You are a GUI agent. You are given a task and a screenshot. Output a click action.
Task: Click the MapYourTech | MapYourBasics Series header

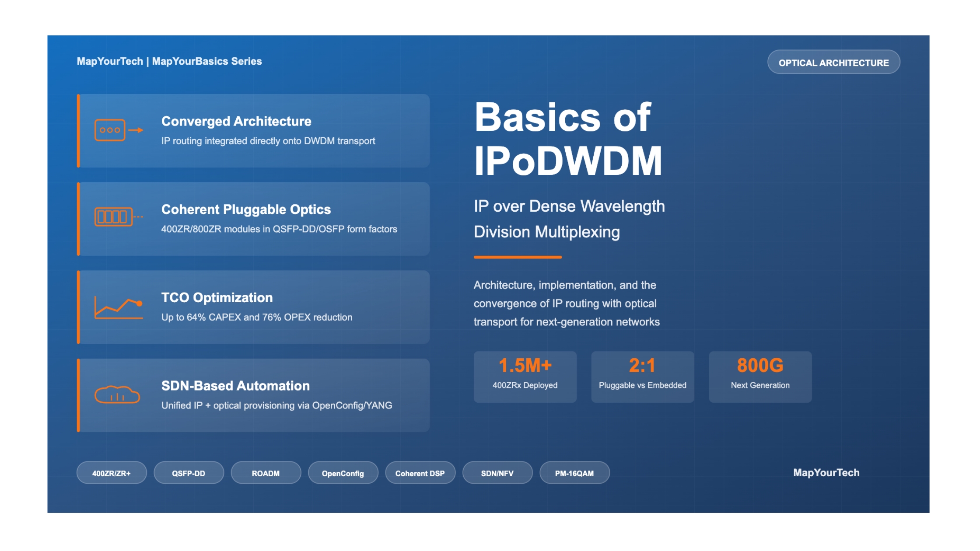(169, 61)
